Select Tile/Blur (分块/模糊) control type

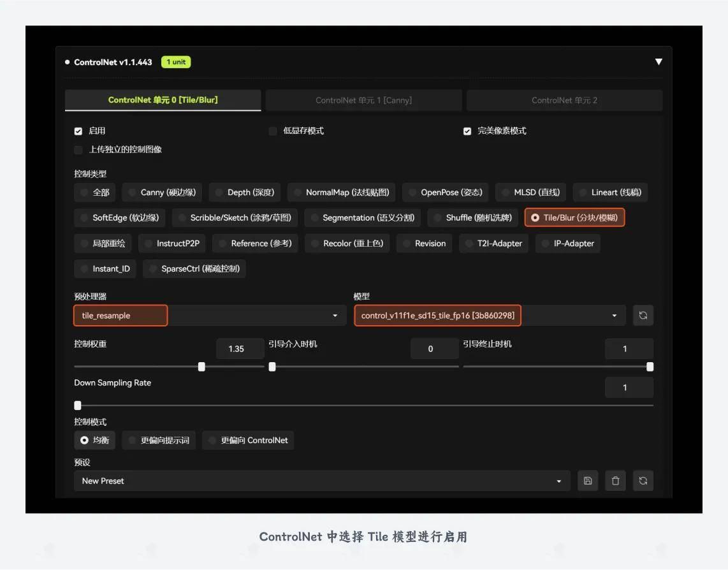pos(574,218)
